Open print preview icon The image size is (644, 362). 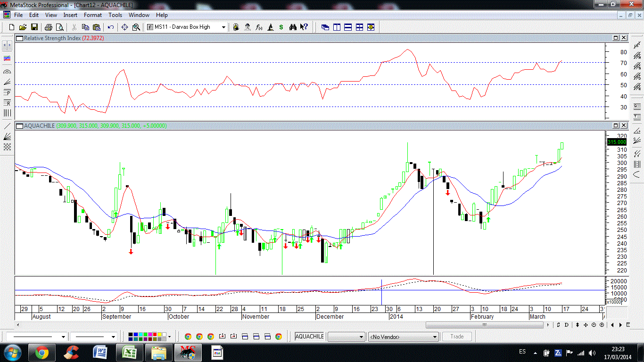59,27
